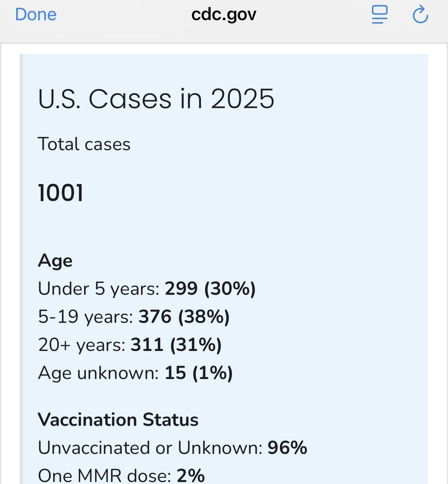Tap the 96% unvaccinated value
Image resolution: width=448 pixels, height=484 pixels.
pyautogui.click(x=287, y=448)
